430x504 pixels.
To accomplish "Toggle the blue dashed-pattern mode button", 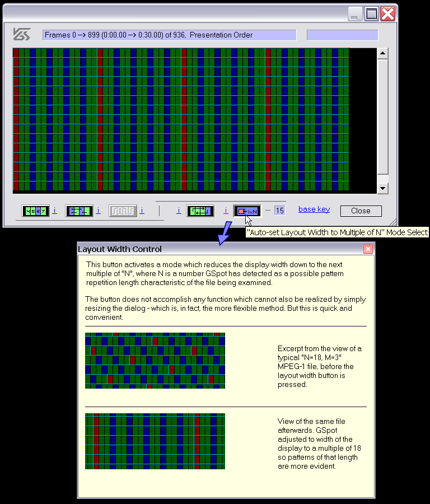I will pos(79,211).
